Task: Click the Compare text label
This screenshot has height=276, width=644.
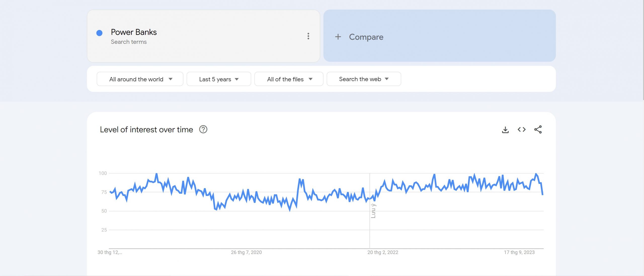Action: click(366, 37)
